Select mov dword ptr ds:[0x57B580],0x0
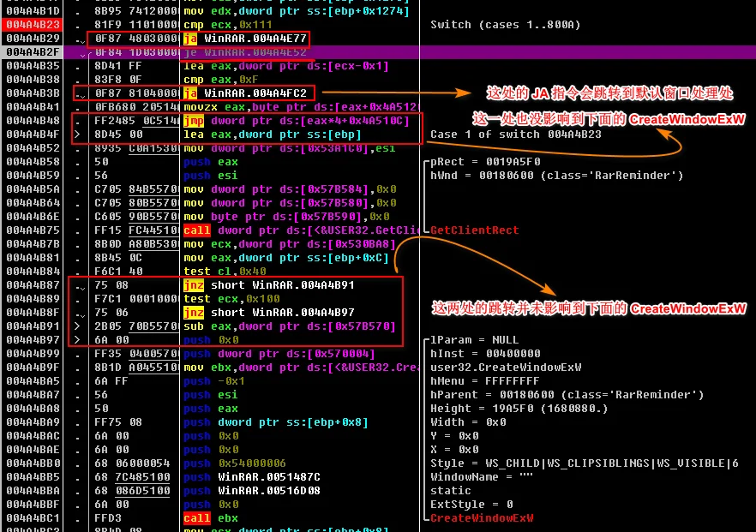This screenshot has width=756, height=532. [290, 203]
